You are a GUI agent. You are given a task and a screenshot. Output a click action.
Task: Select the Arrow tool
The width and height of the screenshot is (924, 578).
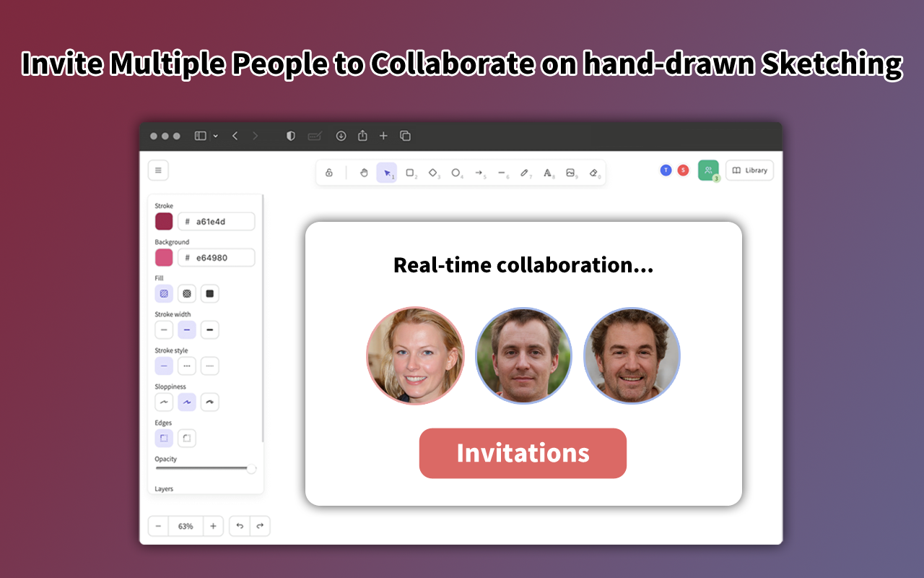coord(479,173)
